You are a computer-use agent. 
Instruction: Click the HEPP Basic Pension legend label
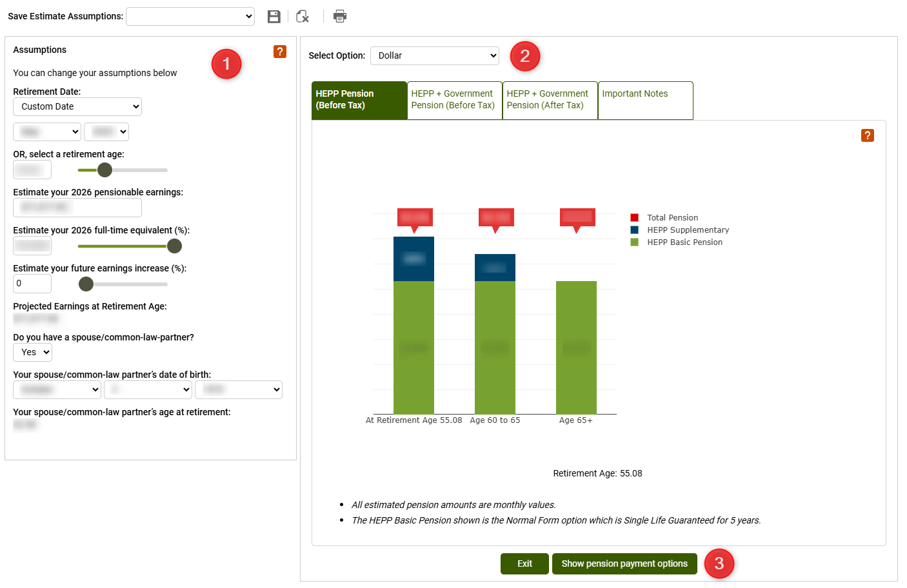click(685, 242)
